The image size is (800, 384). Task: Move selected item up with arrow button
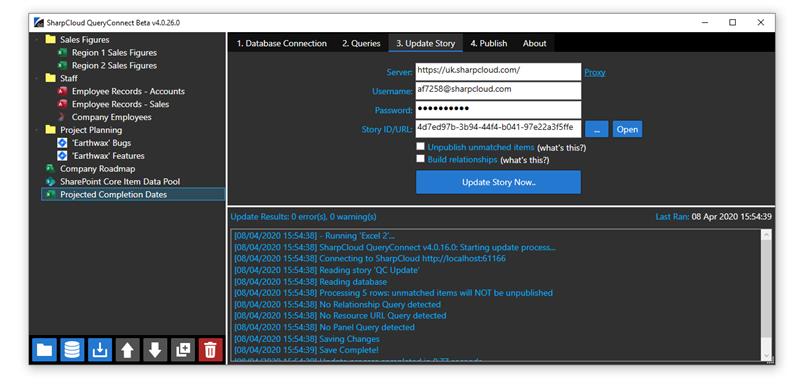(128, 350)
